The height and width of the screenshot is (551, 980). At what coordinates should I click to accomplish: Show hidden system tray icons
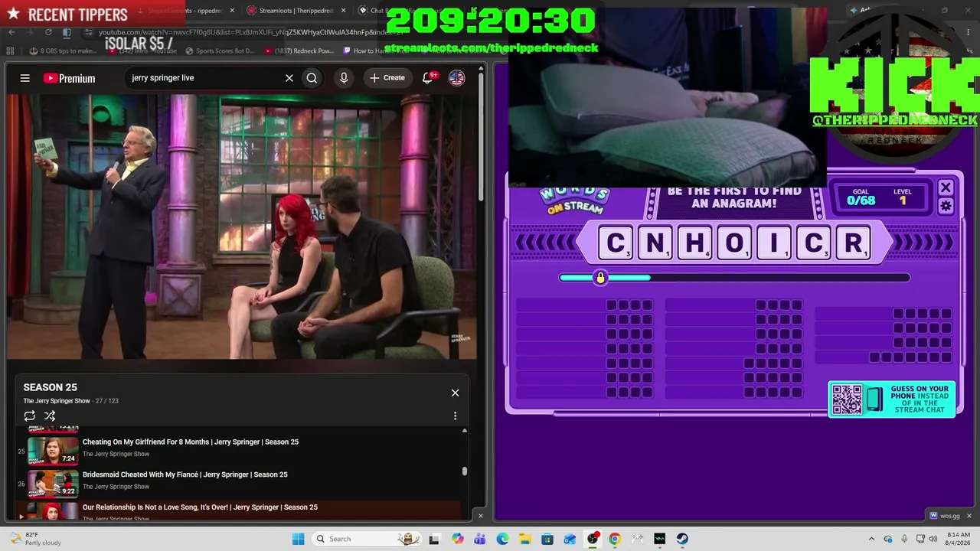[871, 539]
